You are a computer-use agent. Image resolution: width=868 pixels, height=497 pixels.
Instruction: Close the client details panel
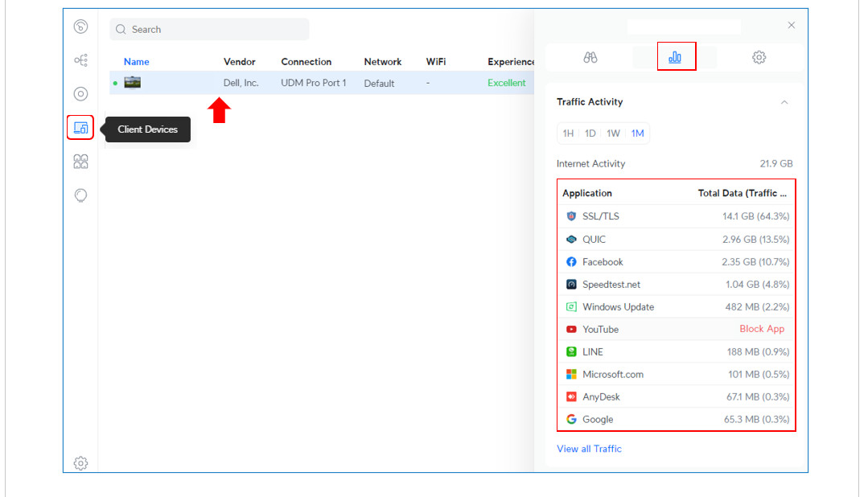pyautogui.click(x=791, y=26)
